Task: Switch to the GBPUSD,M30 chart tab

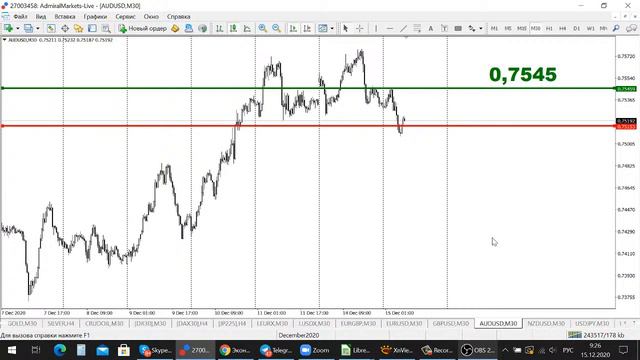Action: [x=451, y=323]
